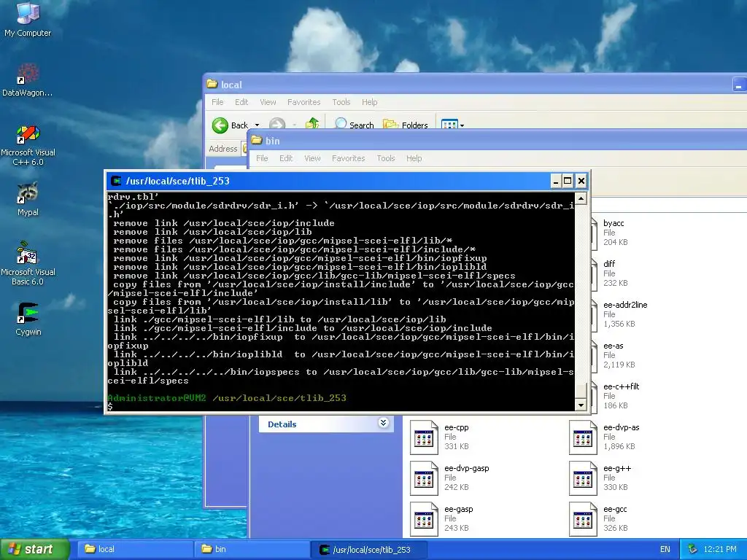The image size is (747, 560).
Task: Click the Start button
Action: coord(34,549)
